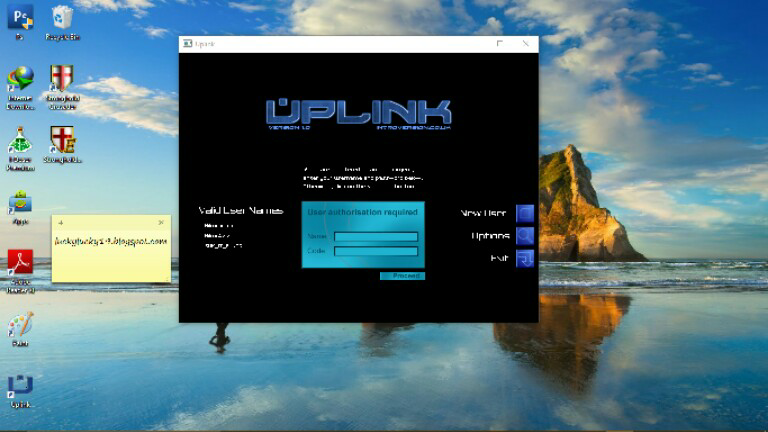Click the blogspot text in sticky note

click(x=111, y=241)
